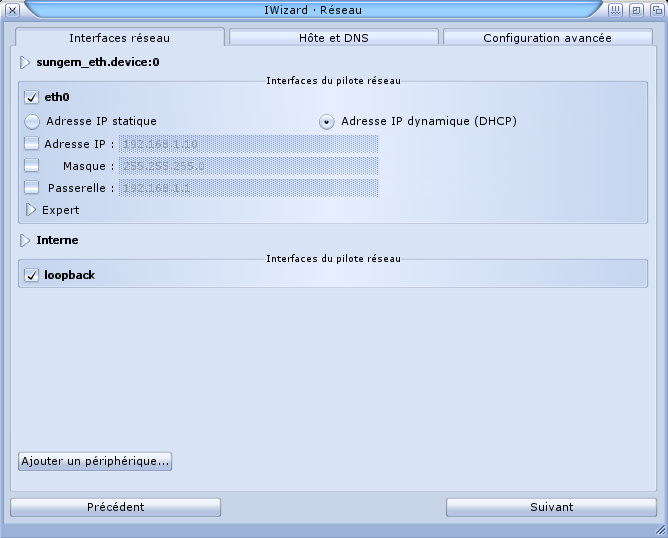Select Adresse IP dynamique (DHCP) radio button
This screenshot has width=668, height=538.
[327, 122]
